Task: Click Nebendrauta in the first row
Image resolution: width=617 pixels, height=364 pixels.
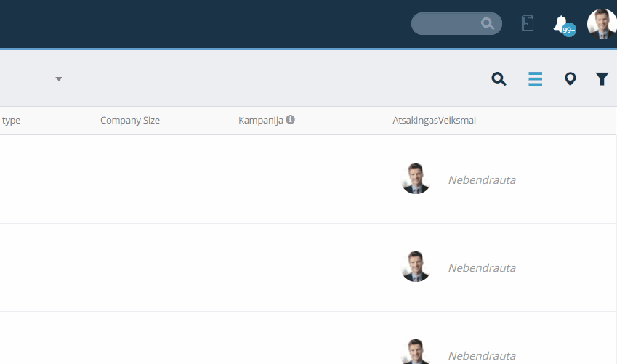Action: (x=482, y=180)
